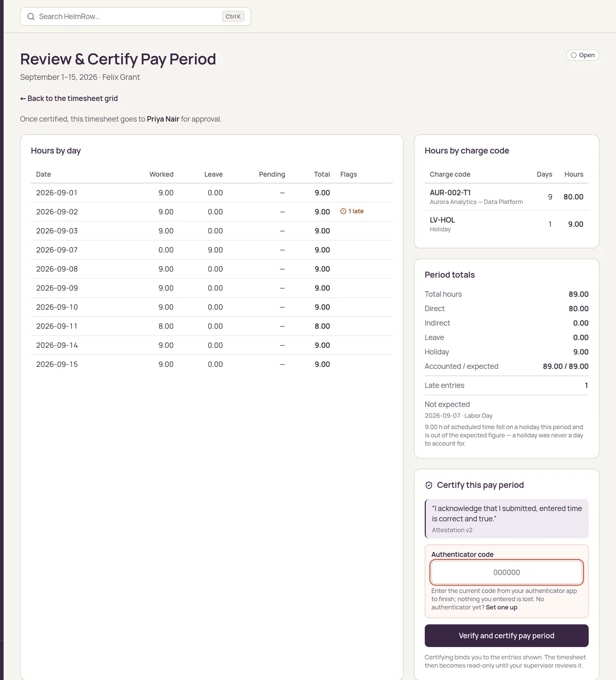
Task: Click the 8.00 total for 2026-09-11
Action: [322, 326]
